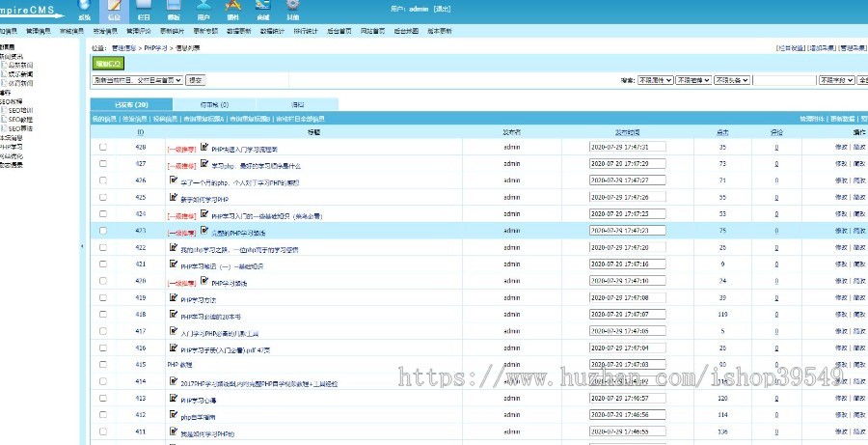868x445 pixels.
Task: Click the 提交 submit button
Action: 196,80
